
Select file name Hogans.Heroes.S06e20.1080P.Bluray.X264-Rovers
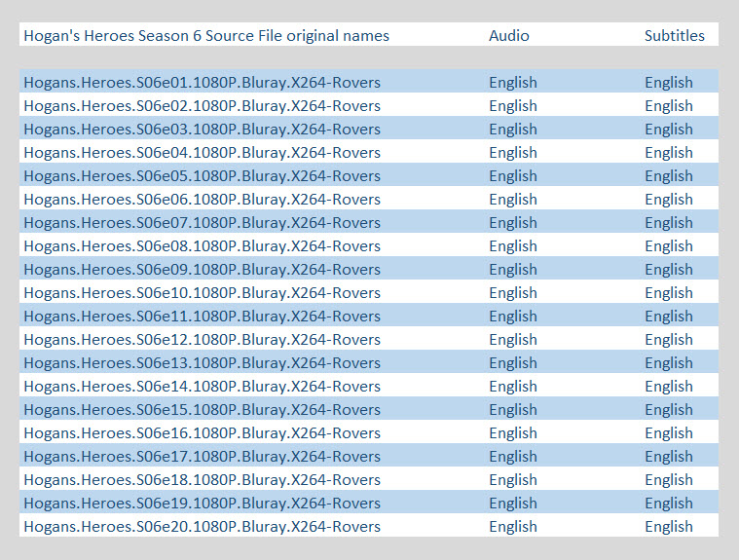click(203, 527)
